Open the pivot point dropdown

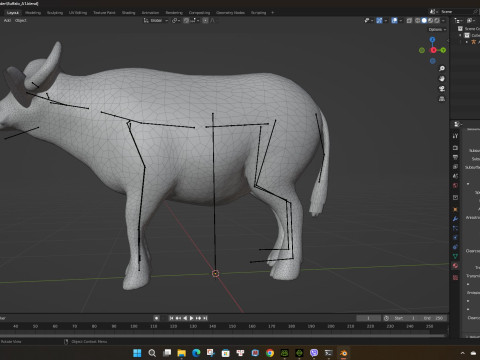tap(176, 20)
